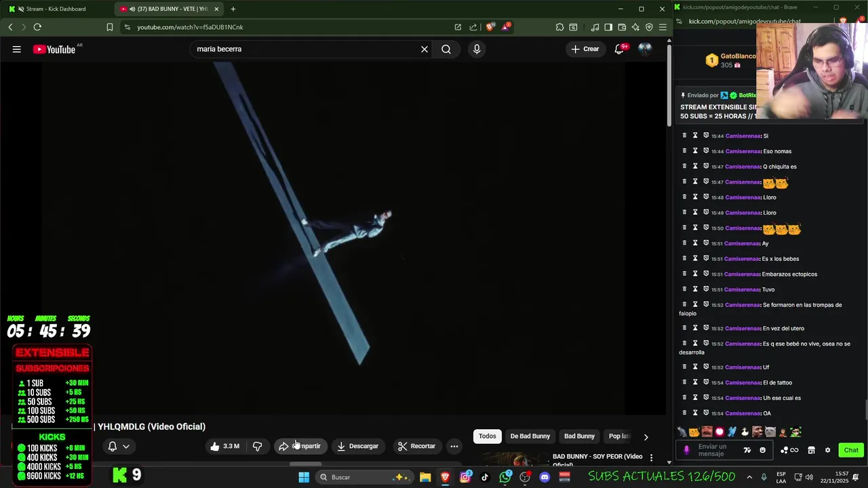Open Kick chat settings gear
868x488 pixels.
point(827,450)
